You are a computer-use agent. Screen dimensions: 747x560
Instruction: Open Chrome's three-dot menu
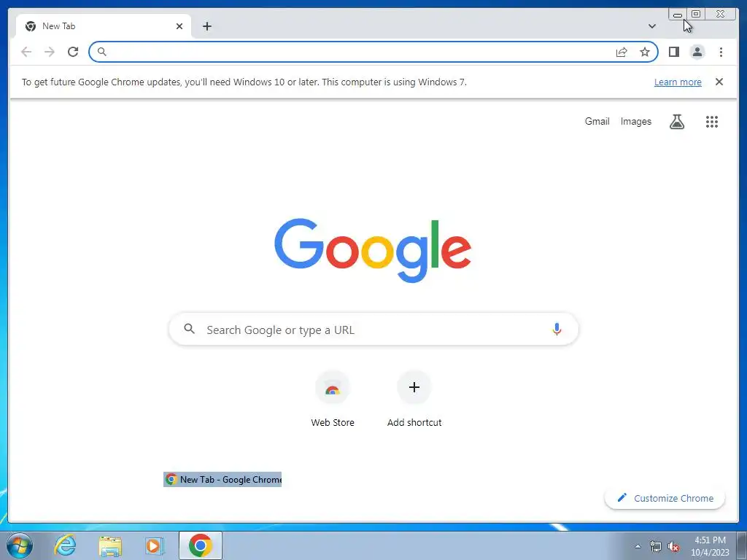point(721,52)
